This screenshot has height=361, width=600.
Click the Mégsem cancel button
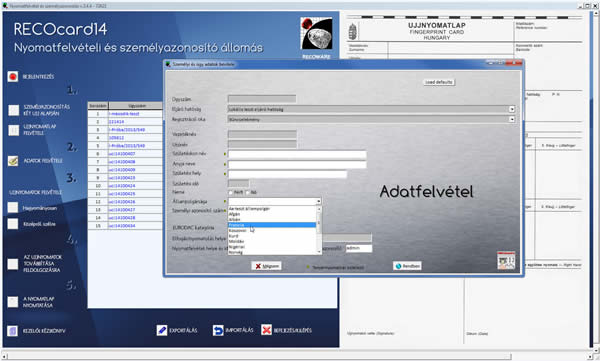click(x=267, y=266)
